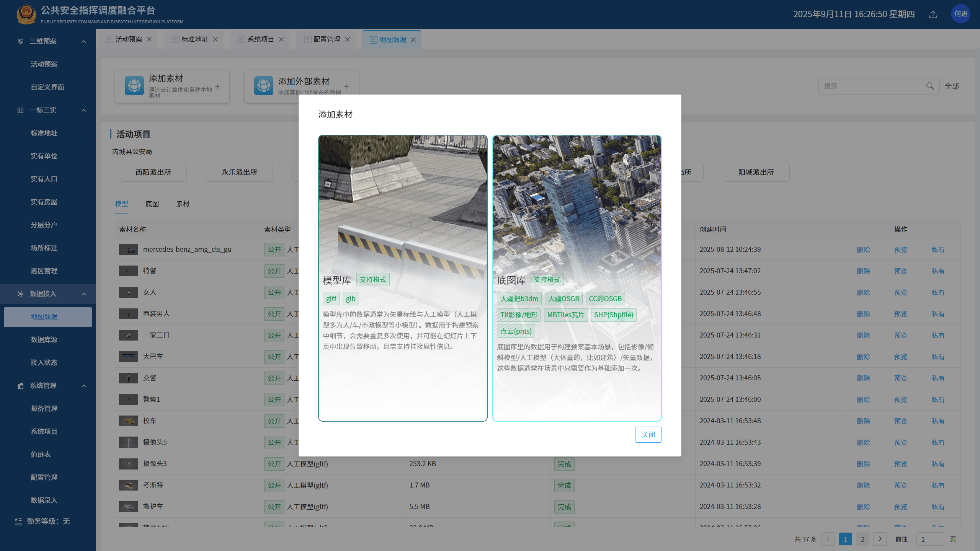This screenshot has width=980, height=551.
Task: Click 支持格式 tag beside 模型库
Action: coord(373,280)
